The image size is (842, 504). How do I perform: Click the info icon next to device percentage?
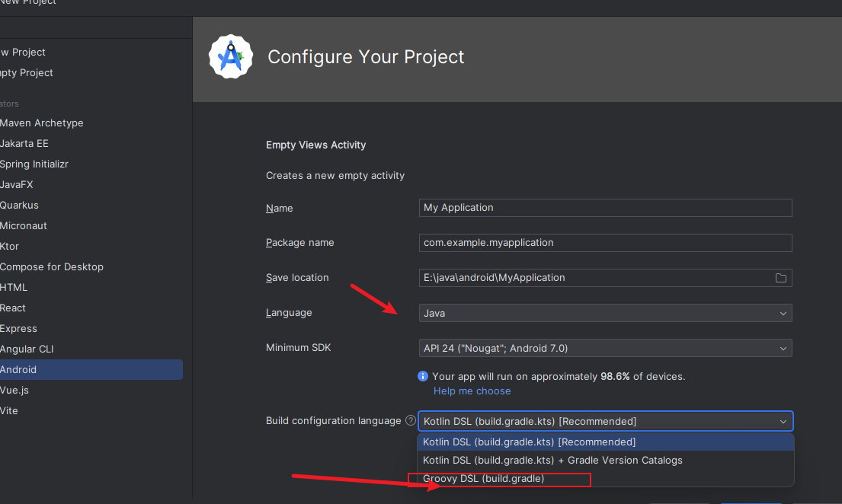423,376
